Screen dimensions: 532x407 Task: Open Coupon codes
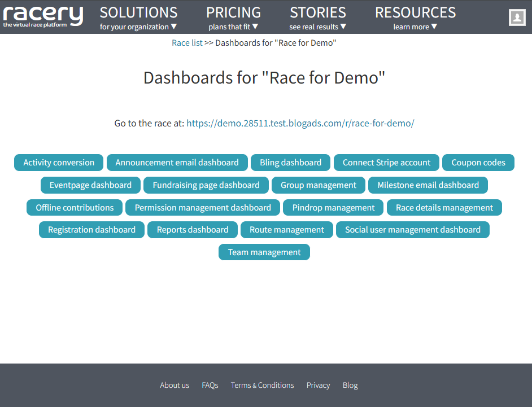[478, 162]
